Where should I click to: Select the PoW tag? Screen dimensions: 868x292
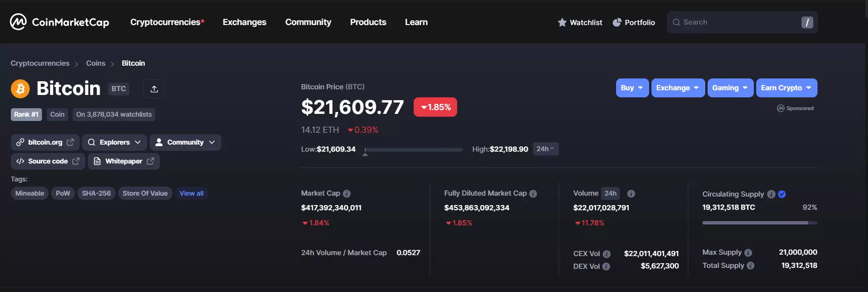(x=63, y=193)
